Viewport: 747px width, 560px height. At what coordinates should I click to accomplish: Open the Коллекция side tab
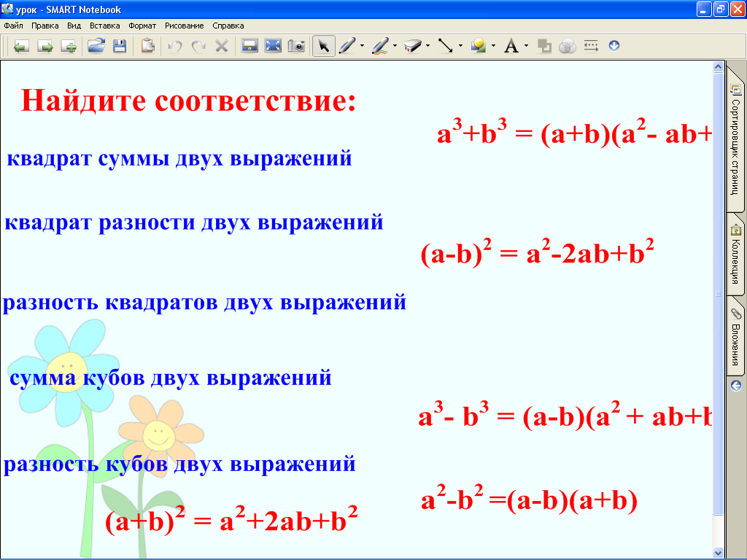tap(735, 254)
